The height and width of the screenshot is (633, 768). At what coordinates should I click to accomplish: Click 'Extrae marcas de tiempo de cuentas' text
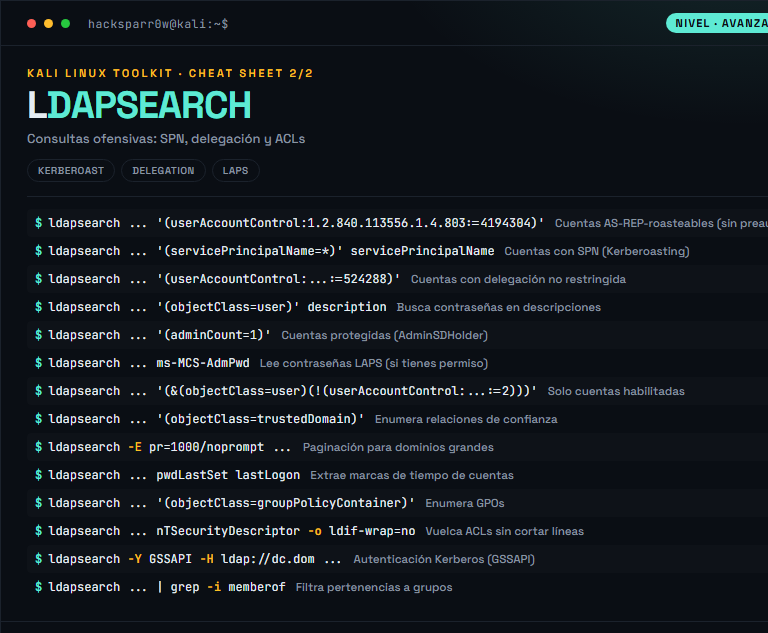point(412,475)
